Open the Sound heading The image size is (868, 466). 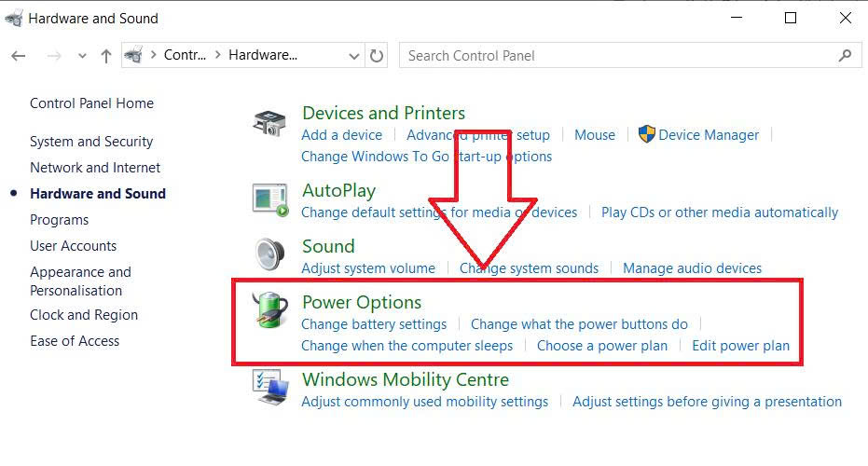coord(328,246)
